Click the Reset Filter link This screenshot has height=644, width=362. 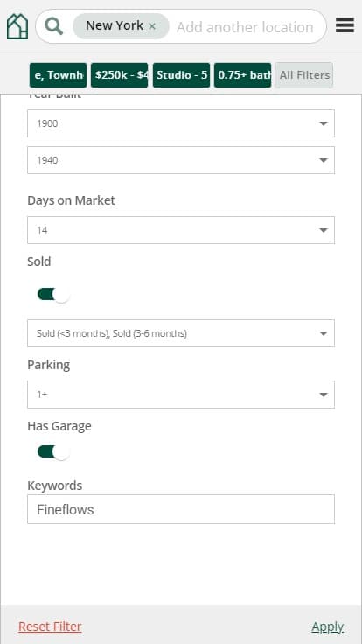tap(50, 626)
